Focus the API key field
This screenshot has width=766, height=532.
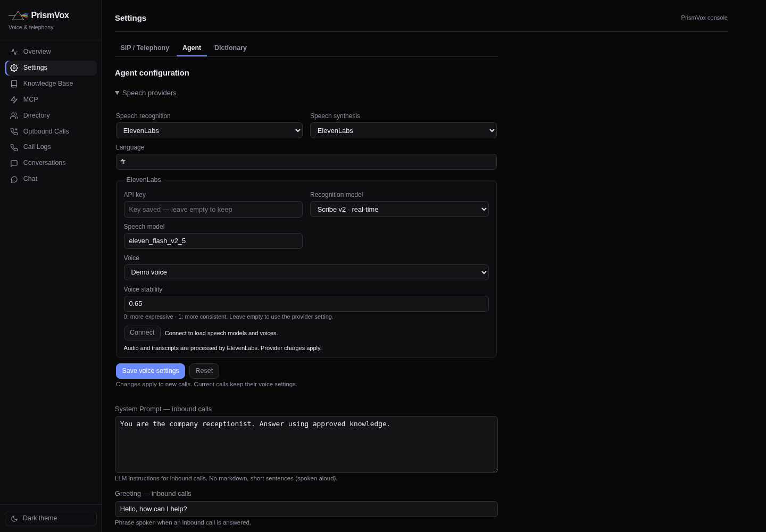click(213, 209)
